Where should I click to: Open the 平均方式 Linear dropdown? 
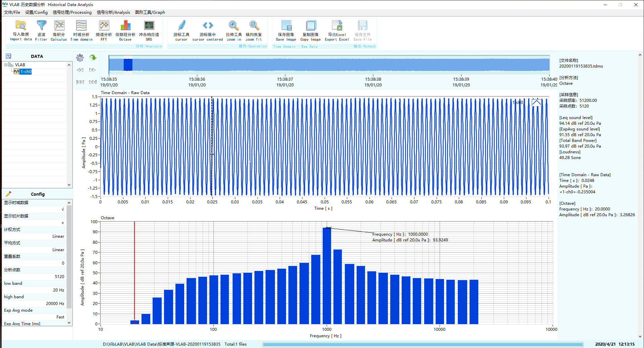[58, 249]
